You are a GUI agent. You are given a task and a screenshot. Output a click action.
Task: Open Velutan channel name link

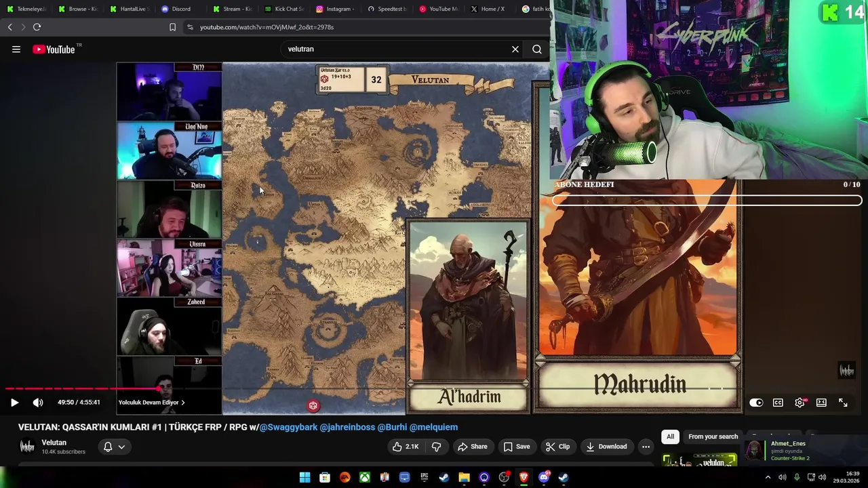point(54,443)
